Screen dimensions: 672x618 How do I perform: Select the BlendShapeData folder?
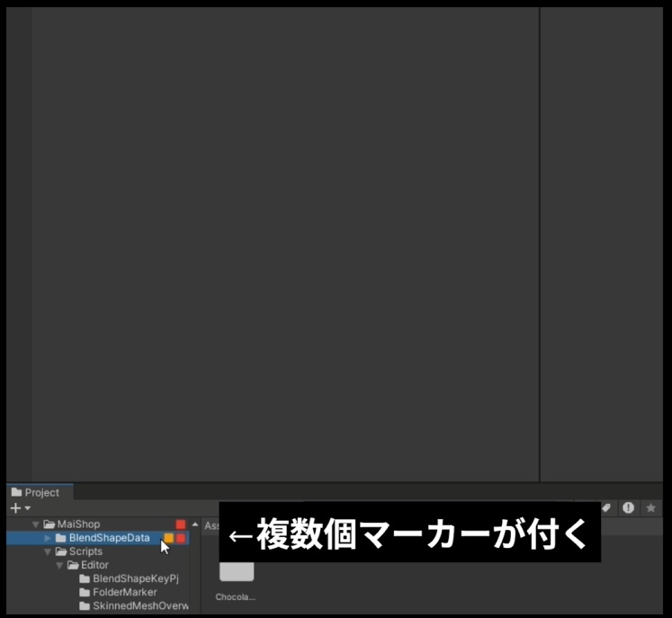pos(98,538)
